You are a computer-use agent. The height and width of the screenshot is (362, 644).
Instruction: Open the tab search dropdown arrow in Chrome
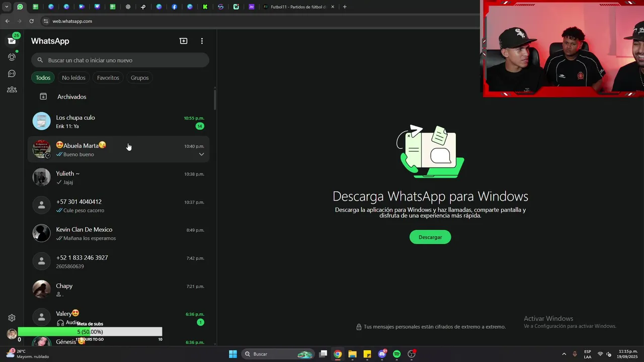[x=7, y=7]
